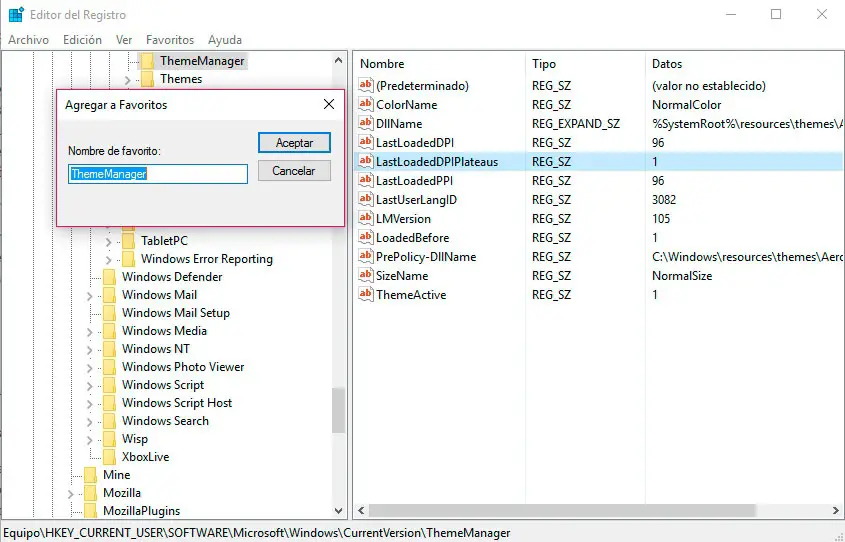Click the string icon of ColorName value
Screen dimensions: 845x542
(366, 104)
